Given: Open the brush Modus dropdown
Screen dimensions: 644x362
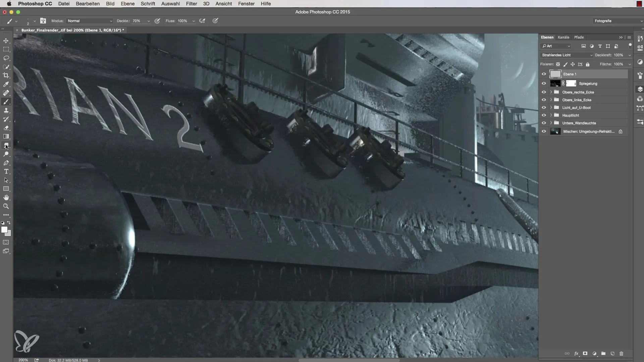Looking at the screenshot, I should 90,21.
